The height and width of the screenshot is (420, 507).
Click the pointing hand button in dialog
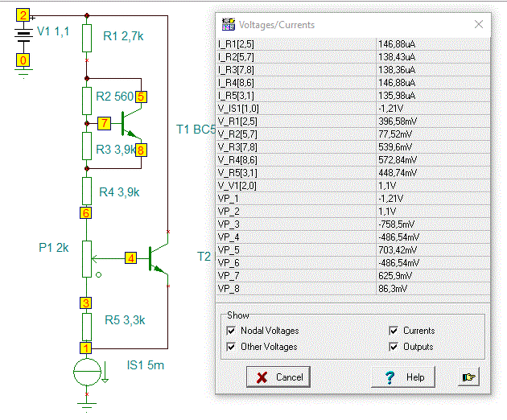coord(468,377)
